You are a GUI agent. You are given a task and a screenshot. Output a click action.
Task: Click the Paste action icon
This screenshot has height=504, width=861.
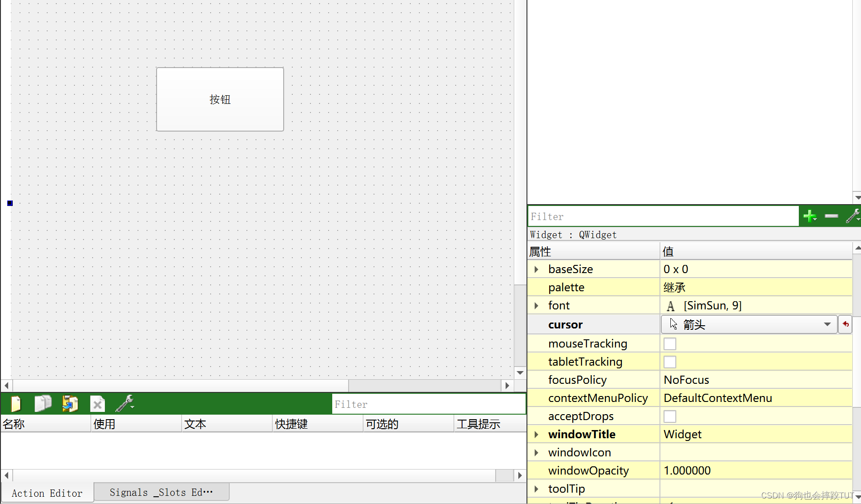(70, 403)
